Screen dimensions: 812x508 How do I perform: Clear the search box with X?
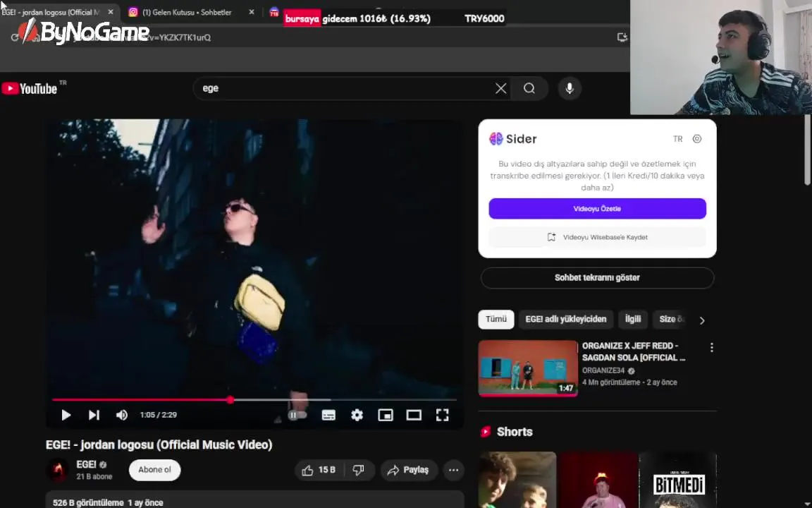500,89
